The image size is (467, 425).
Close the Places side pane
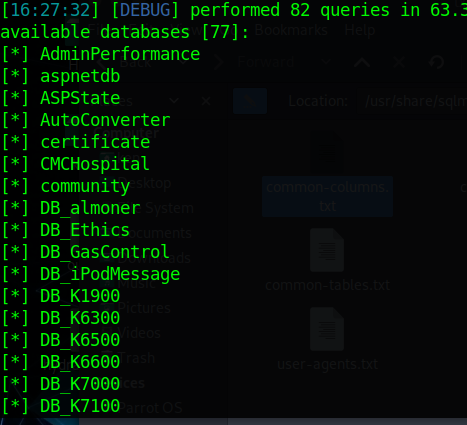[206, 101]
